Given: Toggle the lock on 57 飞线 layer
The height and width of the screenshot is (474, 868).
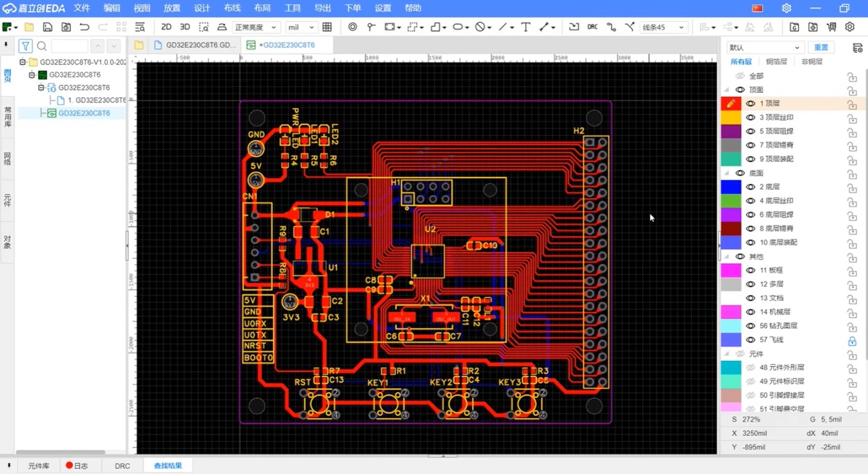Looking at the screenshot, I should pyautogui.click(x=852, y=340).
